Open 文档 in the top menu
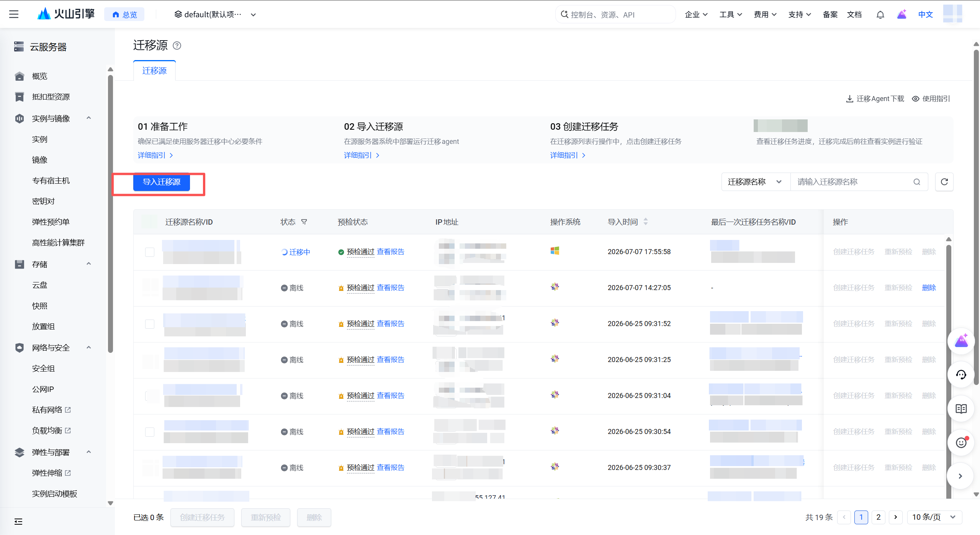The width and height of the screenshot is (980, 535). 854,15
